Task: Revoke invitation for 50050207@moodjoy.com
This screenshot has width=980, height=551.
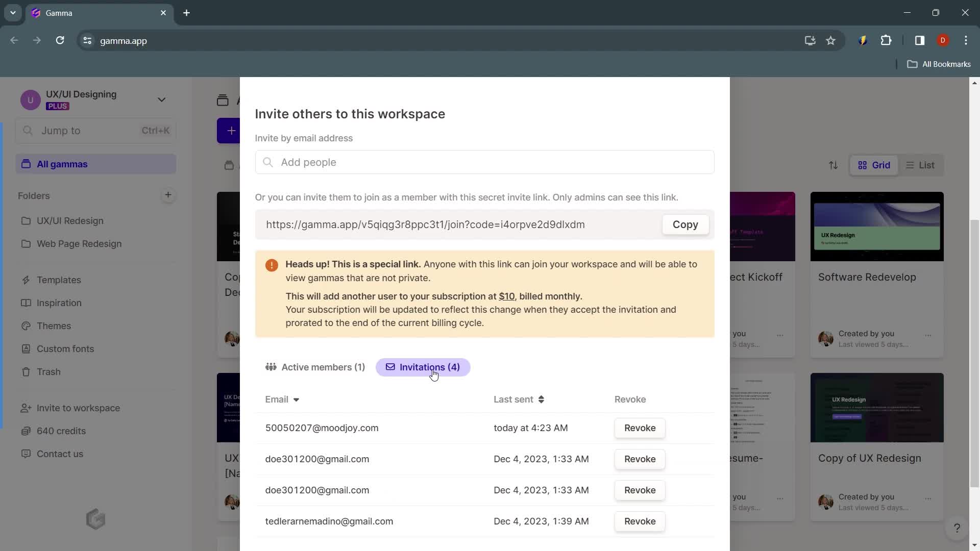Action: [640, 428]
